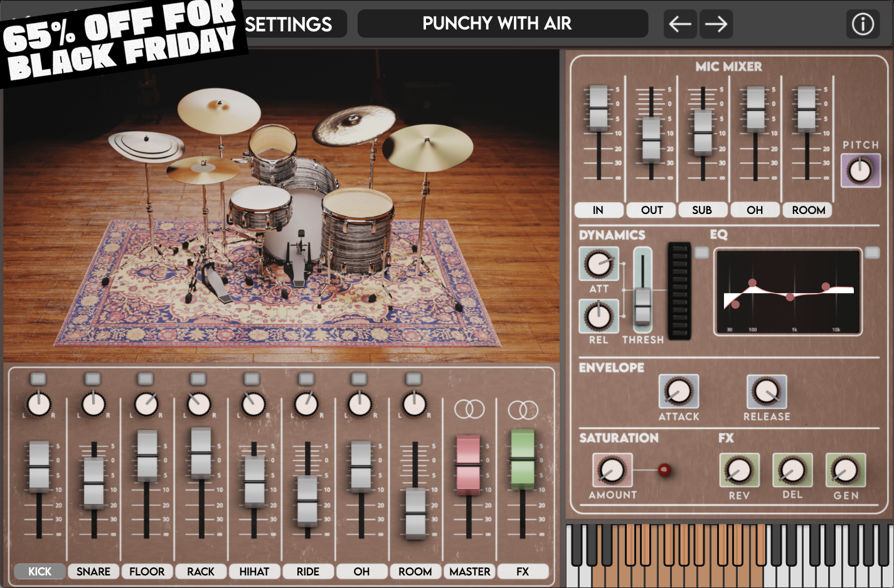Toggle the small button above KICK channel
The height and width of the screenshot is (588, 894).
[x=38, y=378]
